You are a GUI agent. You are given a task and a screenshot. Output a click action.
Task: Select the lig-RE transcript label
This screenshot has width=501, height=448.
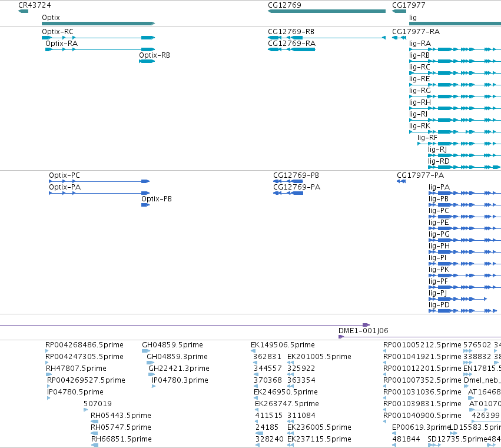[x=420, y=79]
